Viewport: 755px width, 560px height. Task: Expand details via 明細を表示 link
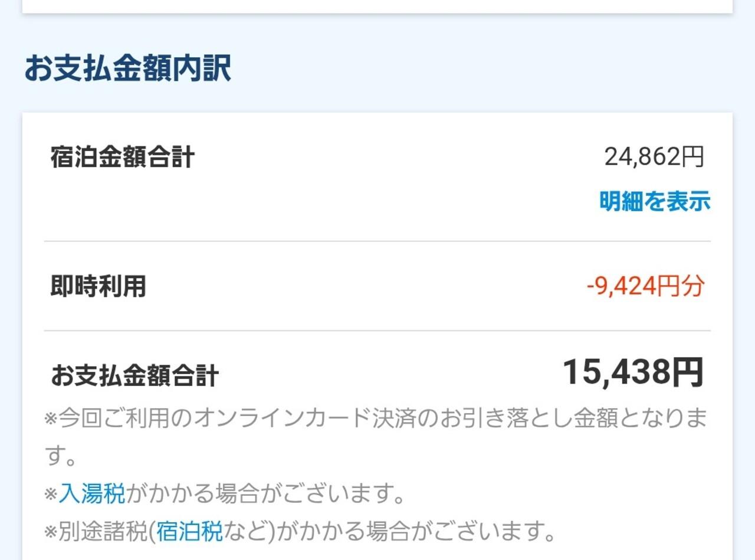(655, 202)
